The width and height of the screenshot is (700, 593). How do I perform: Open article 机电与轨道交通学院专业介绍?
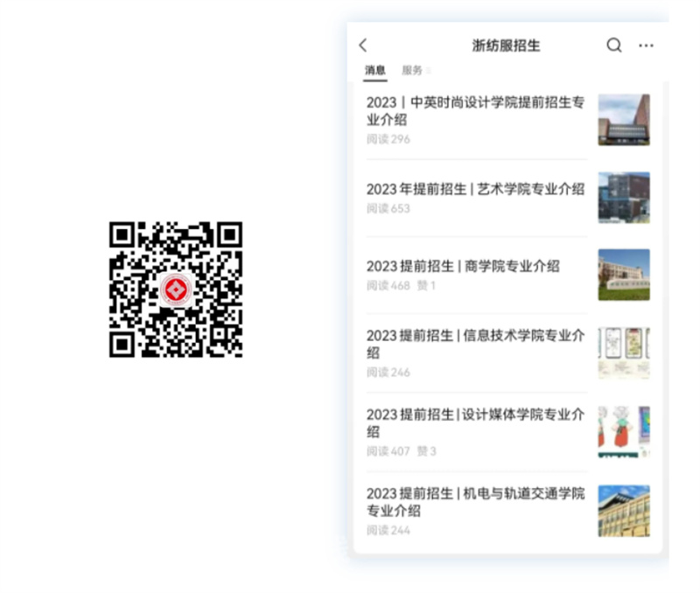(475, 501)
